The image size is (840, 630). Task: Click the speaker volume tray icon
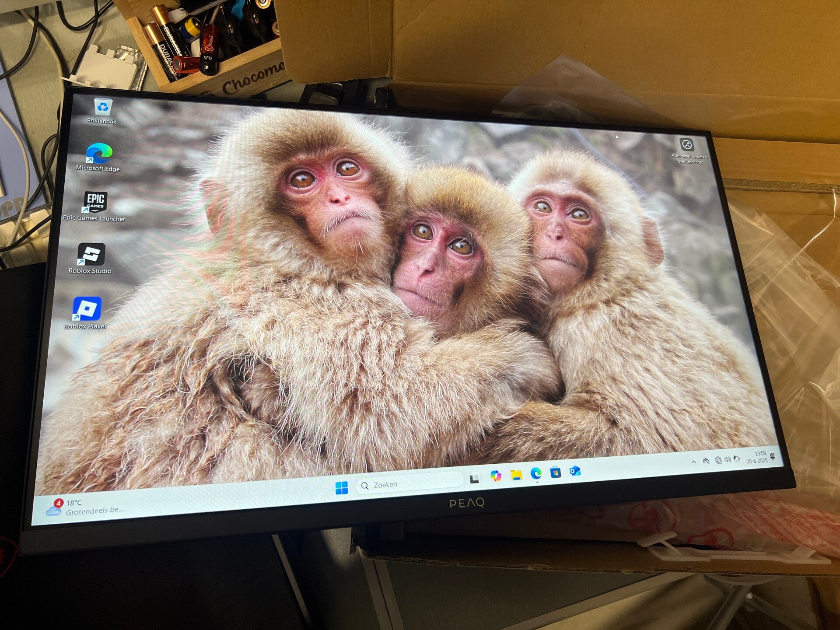(x=727, y=459)
